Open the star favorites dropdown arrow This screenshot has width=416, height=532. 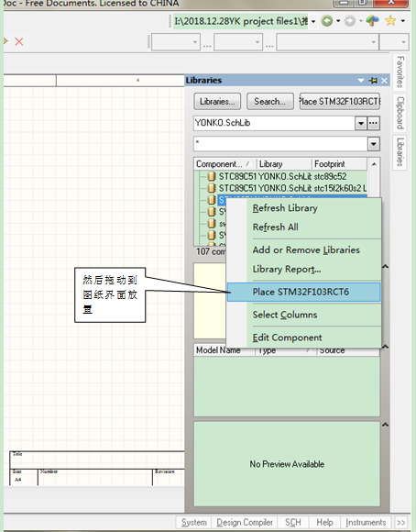pos(402,21)
